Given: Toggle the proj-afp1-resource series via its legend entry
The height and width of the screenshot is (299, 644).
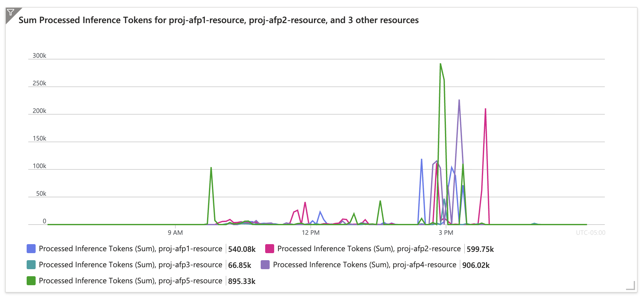Looking at the screenshot, I should [x=130, y=248].
